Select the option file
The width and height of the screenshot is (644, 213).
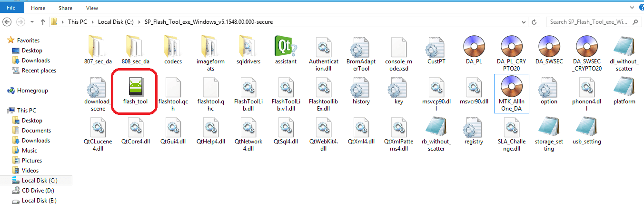(549, 91)
